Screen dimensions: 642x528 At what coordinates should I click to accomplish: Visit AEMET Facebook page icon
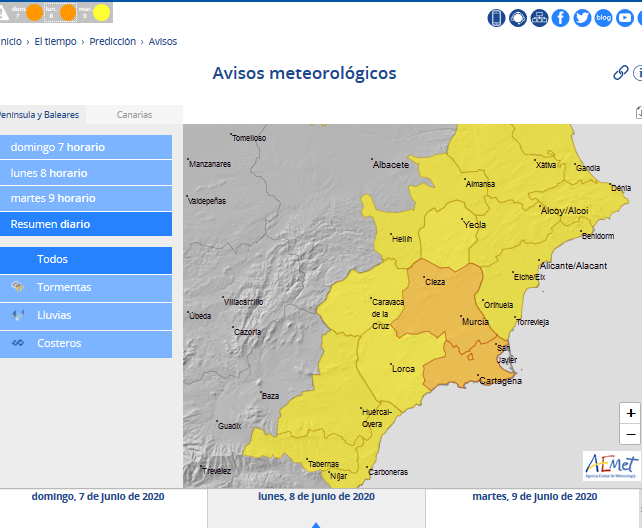tap(561, 18)
